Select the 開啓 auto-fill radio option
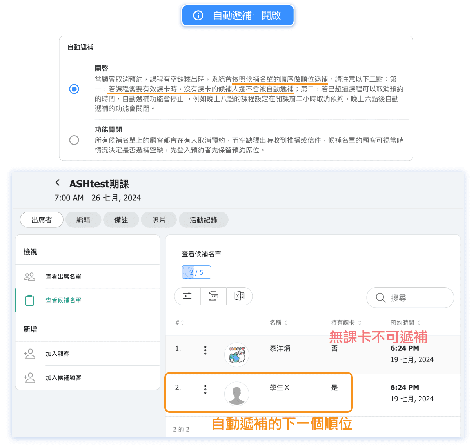476x448 pixels. coord(74,89)
